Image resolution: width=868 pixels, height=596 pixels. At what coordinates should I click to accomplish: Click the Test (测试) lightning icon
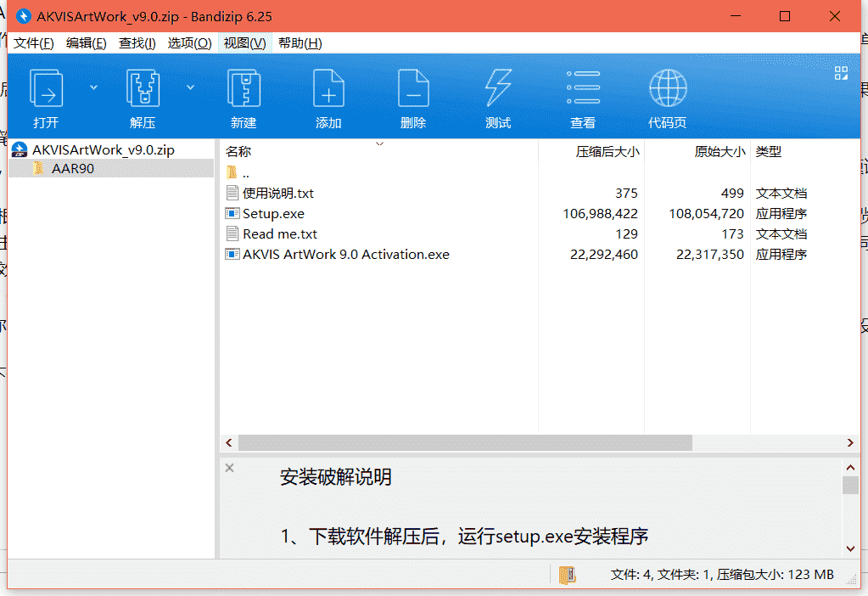coord(498,87)
